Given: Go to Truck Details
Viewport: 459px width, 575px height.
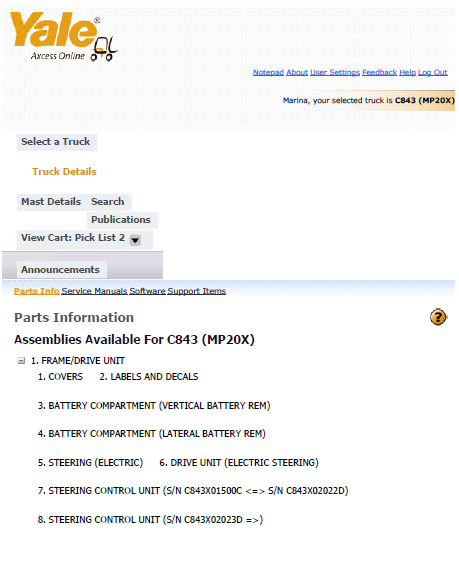Looking at the screenshot, I should point(64,172).
